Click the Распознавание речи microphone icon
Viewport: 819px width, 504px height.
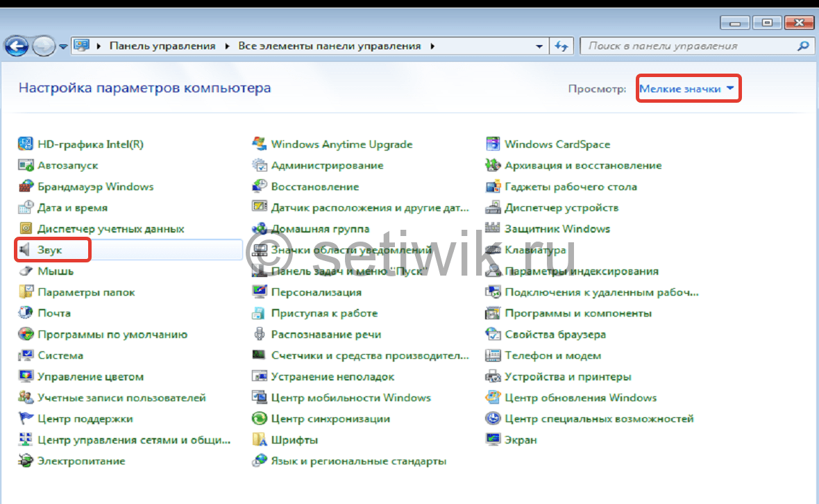pos(259,334)
